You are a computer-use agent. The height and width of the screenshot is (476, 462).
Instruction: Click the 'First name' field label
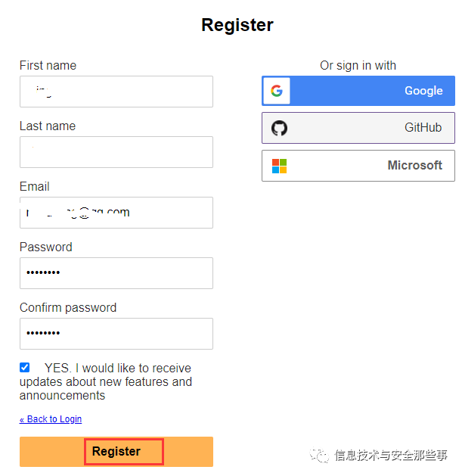(48, 66)
